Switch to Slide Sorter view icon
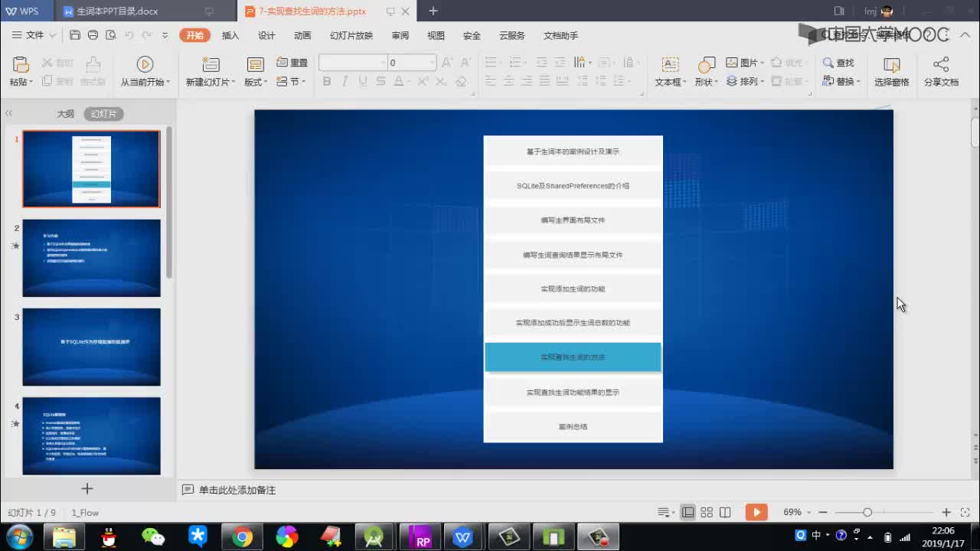 click(707, 512)
